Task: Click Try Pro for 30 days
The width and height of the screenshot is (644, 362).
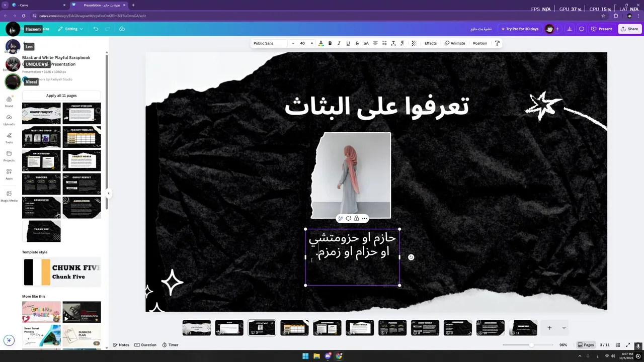Action: (520, 29)
